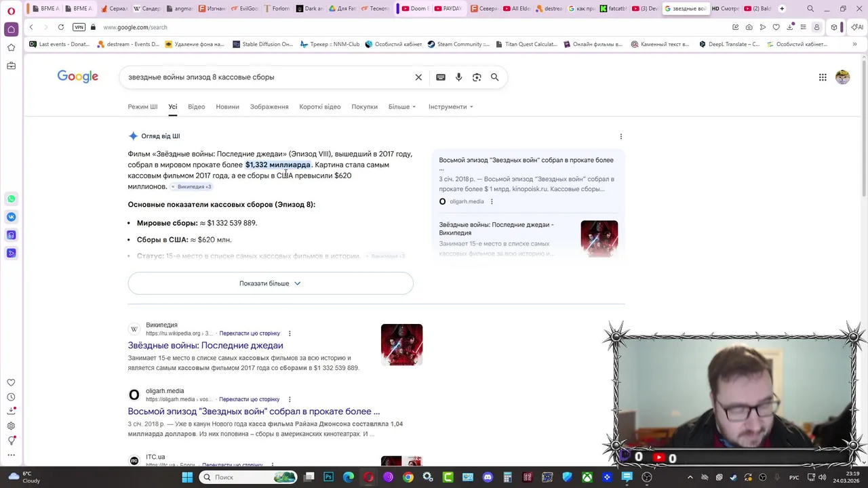Click the magnifier search button
The height and width of the screenshot is (488, 868).
(495, 77)
